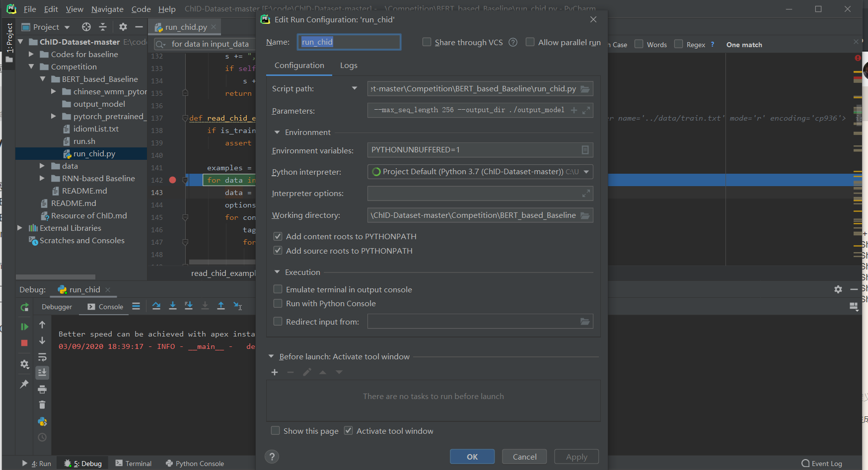Switch to the Logs tab
Viewport: 868px width, 470px height.
tap(349, 66)
